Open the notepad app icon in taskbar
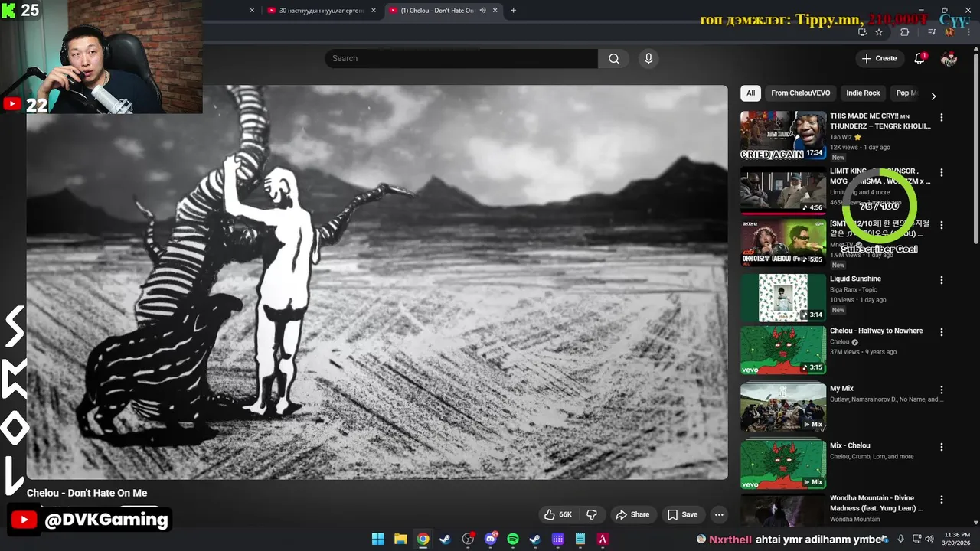The image size is (980, 551). 580,539
